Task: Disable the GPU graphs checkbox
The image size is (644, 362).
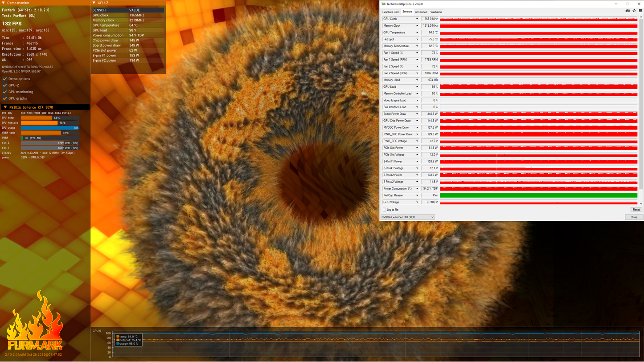Action: click(5, 98)
